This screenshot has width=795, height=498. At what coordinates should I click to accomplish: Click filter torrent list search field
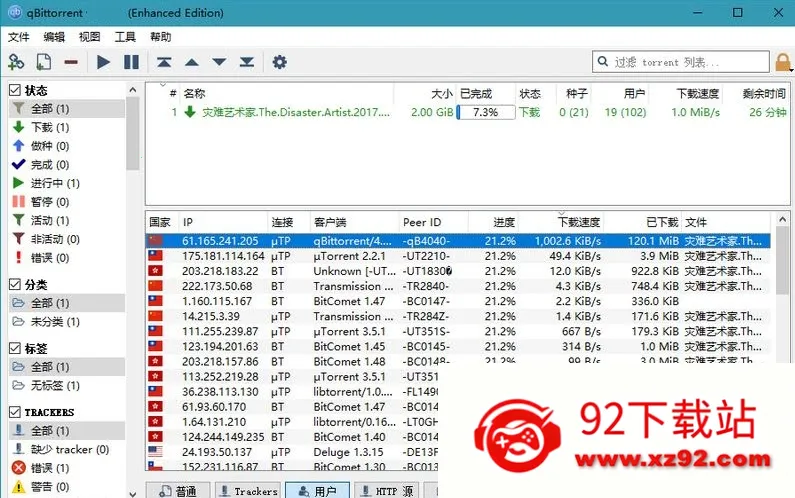point(680,62)
